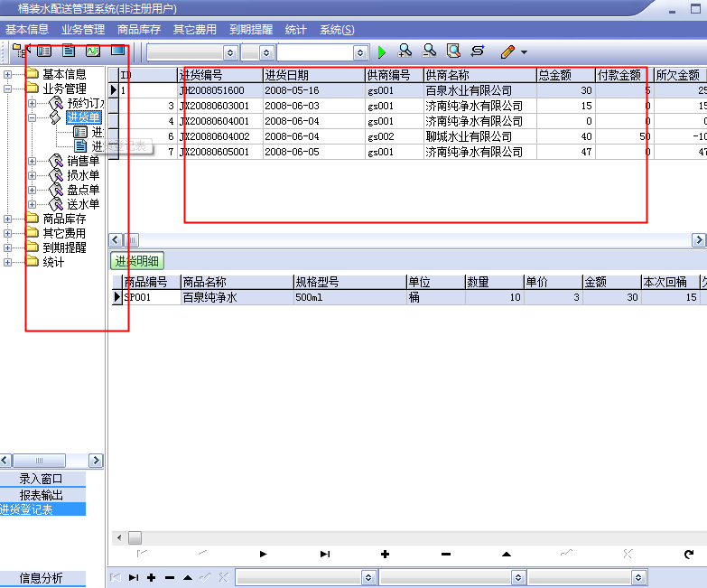Click the 录入窗口 panel button
The width and height of the screenshot is (707, 588).
pyautogui.click(x=42, y=479)
